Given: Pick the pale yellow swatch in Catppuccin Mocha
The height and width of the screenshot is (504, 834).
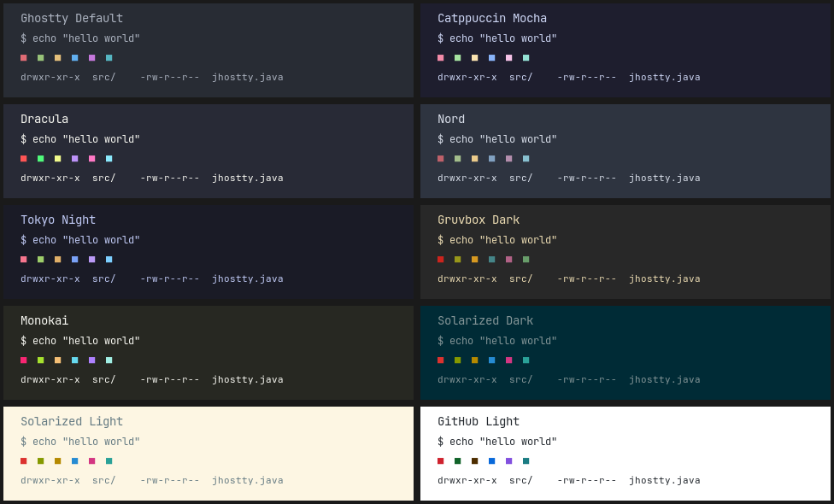Looking at the screenshot, I should [474, 58].
